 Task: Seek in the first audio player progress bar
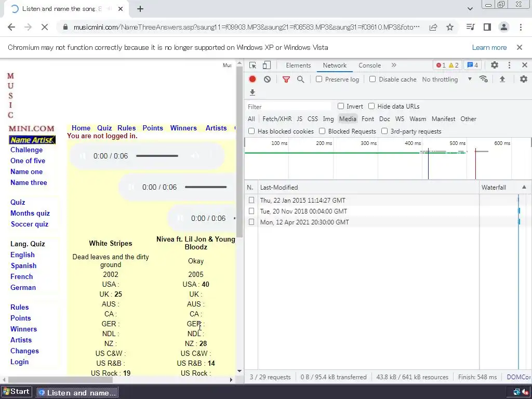click(x=157, y=156)
